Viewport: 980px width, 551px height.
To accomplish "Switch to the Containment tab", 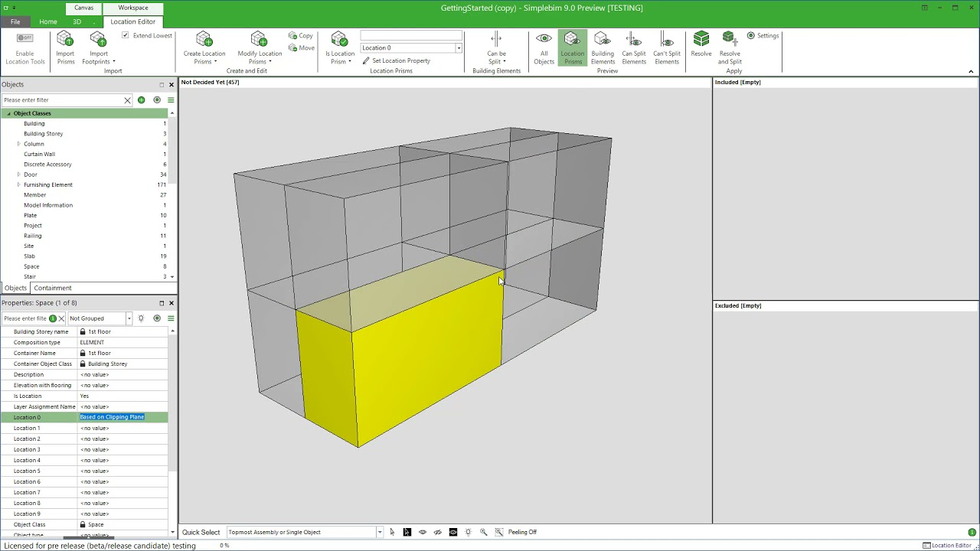I will coord(53,288).
